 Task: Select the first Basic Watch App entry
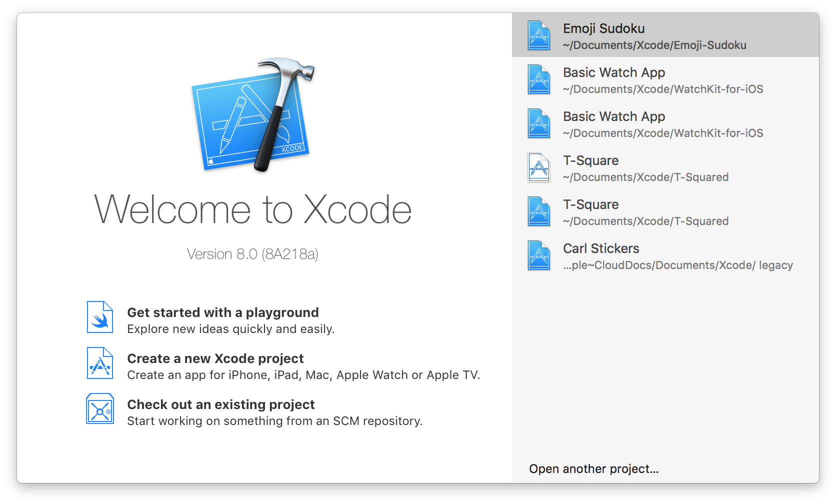click(x=665, y=79)
